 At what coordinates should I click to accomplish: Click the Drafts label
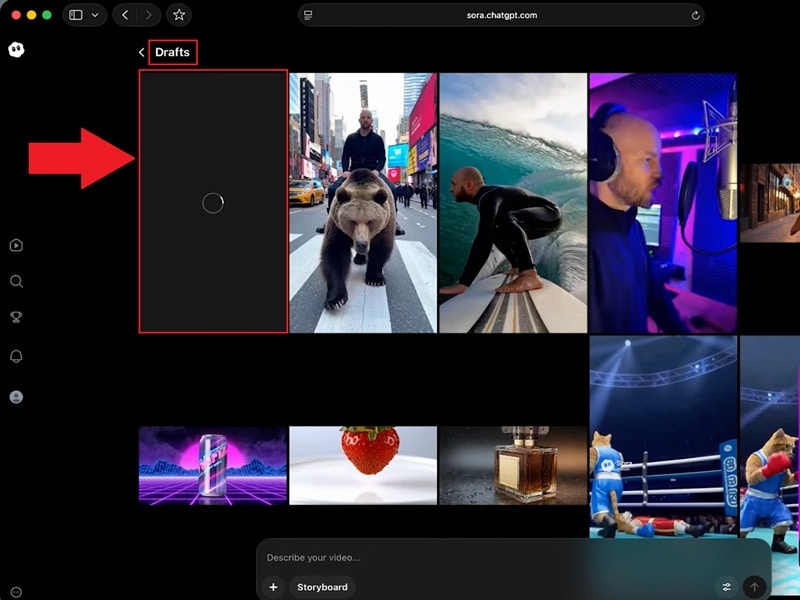[172, 52]
